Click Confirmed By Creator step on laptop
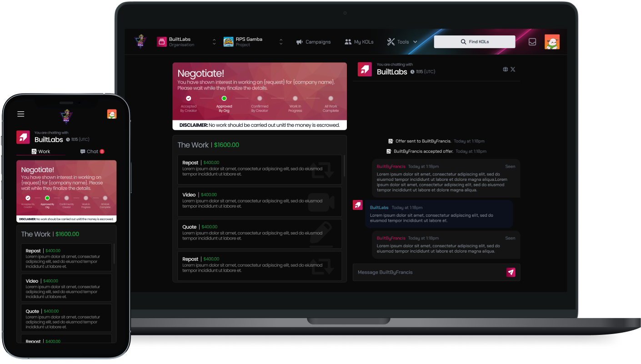The height and width of the screenshot is (364, 641). [260, 104]
